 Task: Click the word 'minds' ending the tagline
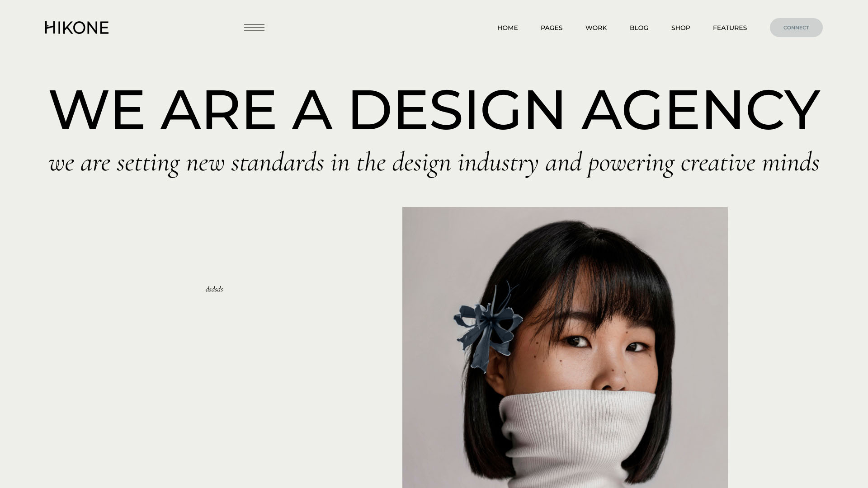pos(791,162)
